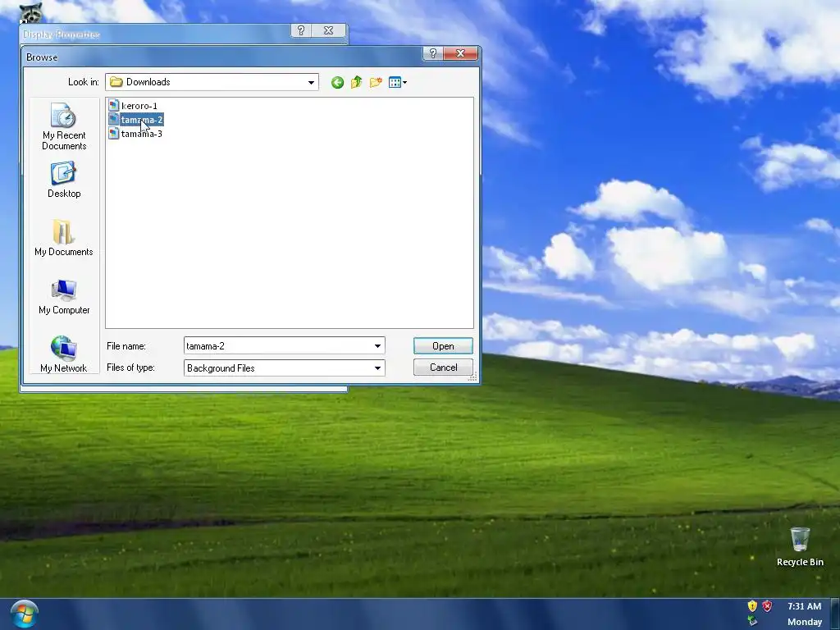This screenshot has height=630, width=840.
Task: Open My Network in the places bar
Action: (x=64, y=354)
